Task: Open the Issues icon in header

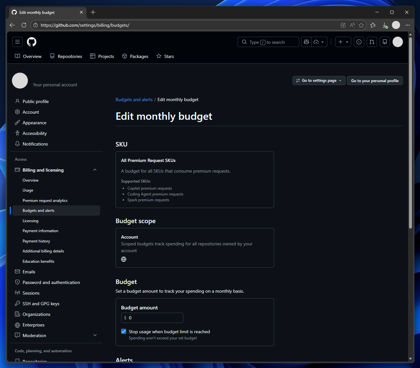Action: point(359,42)
